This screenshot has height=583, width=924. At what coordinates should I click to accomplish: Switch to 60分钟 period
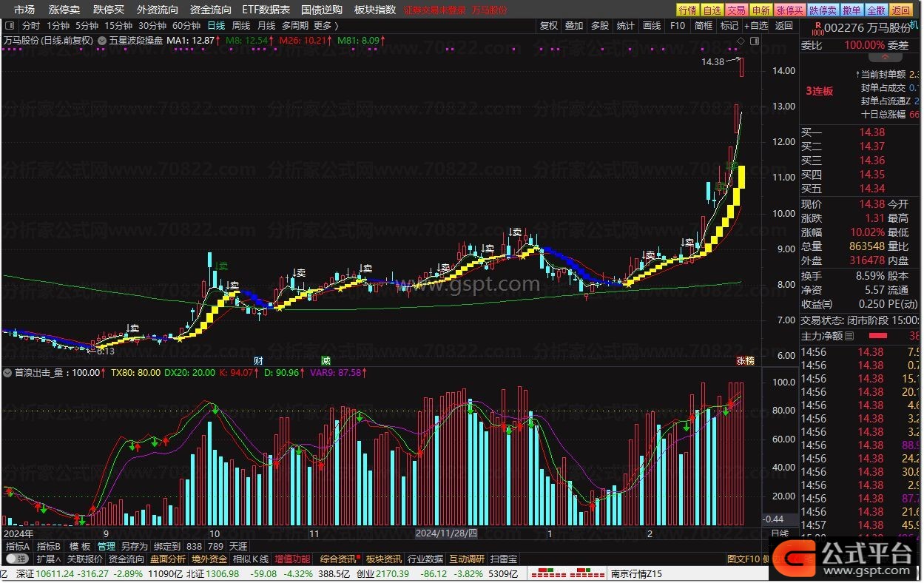click(186, 25)
